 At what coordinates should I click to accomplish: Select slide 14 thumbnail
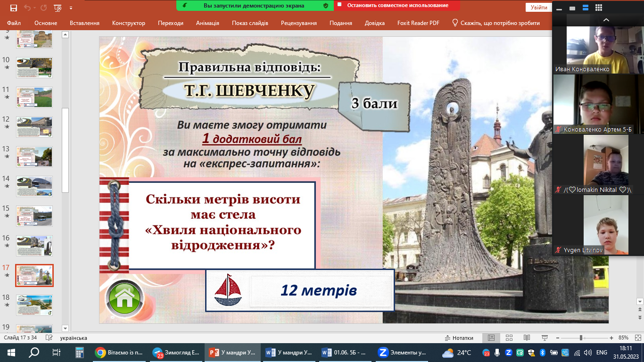[34, 186]
